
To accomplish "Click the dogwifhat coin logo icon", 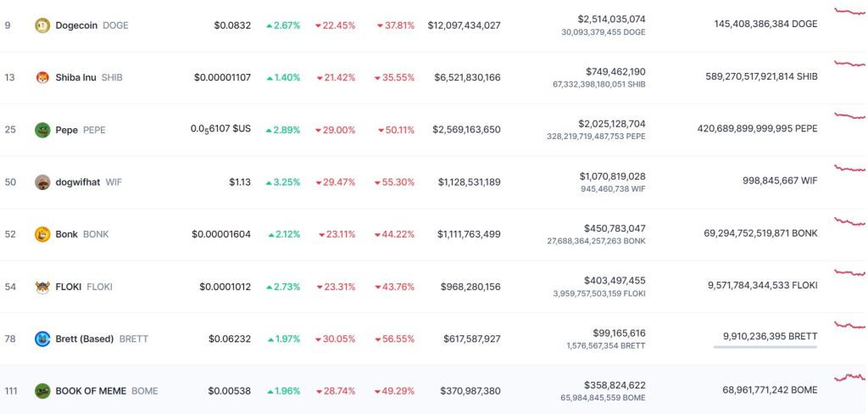I will coord(42,182).
